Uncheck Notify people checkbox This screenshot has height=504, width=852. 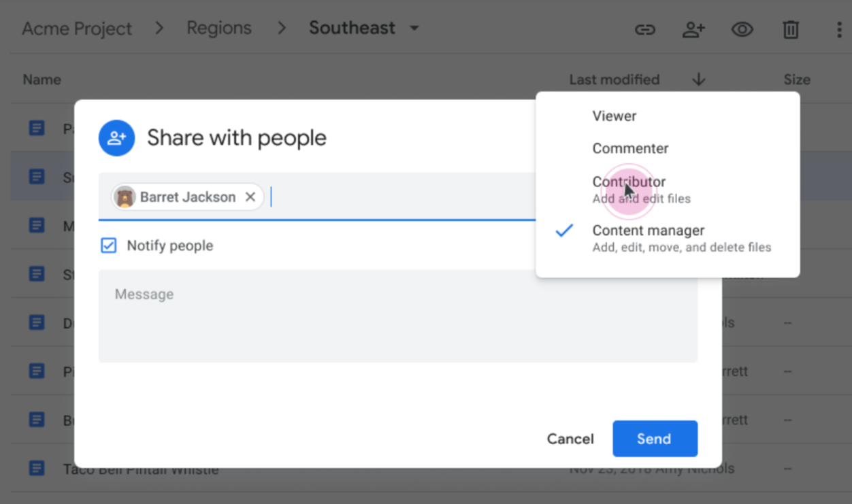108,246
